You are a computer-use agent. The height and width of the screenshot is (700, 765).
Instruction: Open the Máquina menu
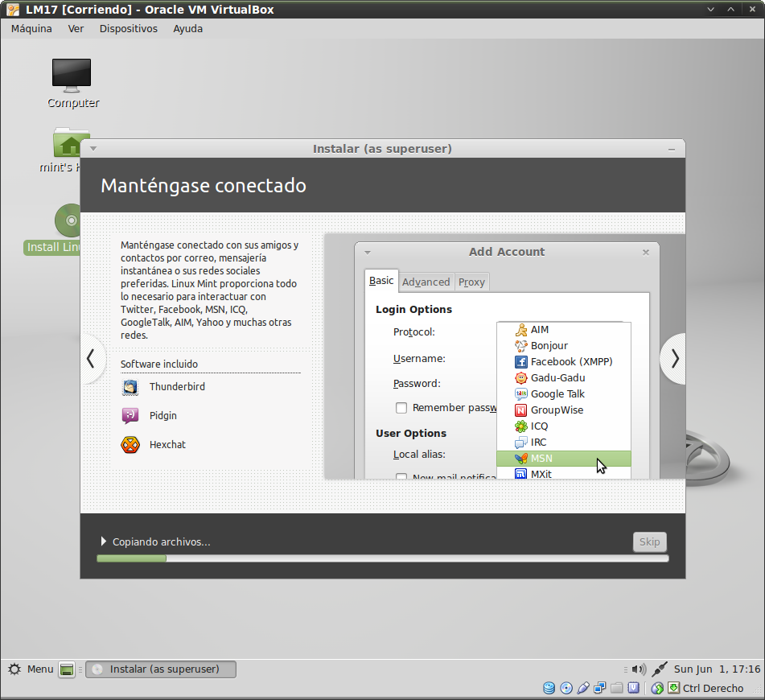(x=31, y=28)
